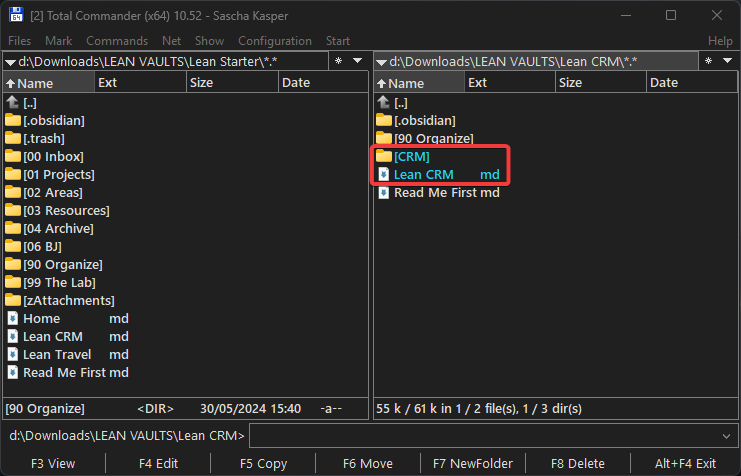Click the F3 View button
Image resolution: width=741 pixels, height=476 pixels.
[53, 463]
